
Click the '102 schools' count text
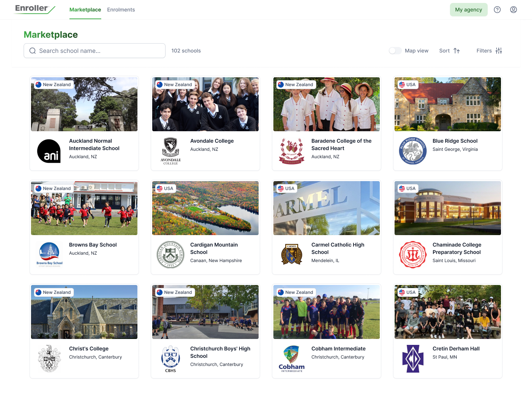click(186, 51)
